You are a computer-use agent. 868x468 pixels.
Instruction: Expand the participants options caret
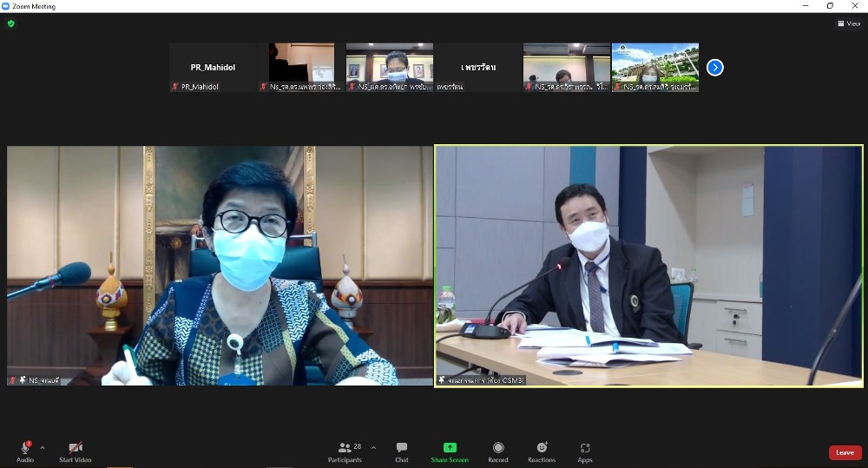tap(373, 448)
